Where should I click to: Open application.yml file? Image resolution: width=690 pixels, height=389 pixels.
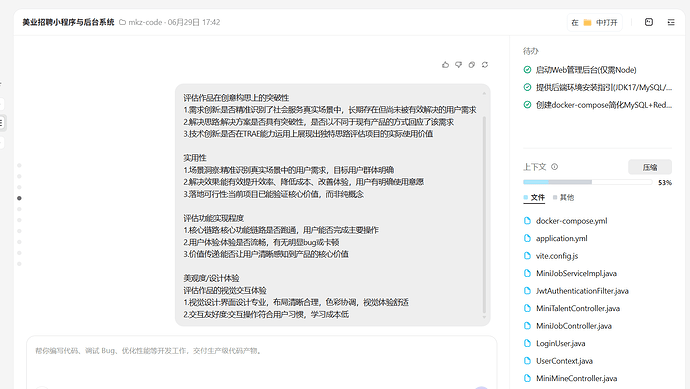(x=562, y=239)
